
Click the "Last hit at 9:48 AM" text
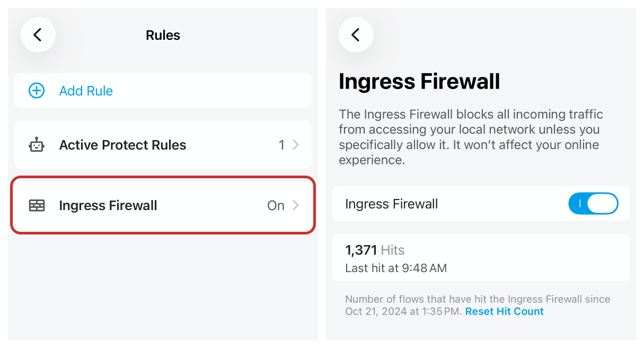click(395, 268)
